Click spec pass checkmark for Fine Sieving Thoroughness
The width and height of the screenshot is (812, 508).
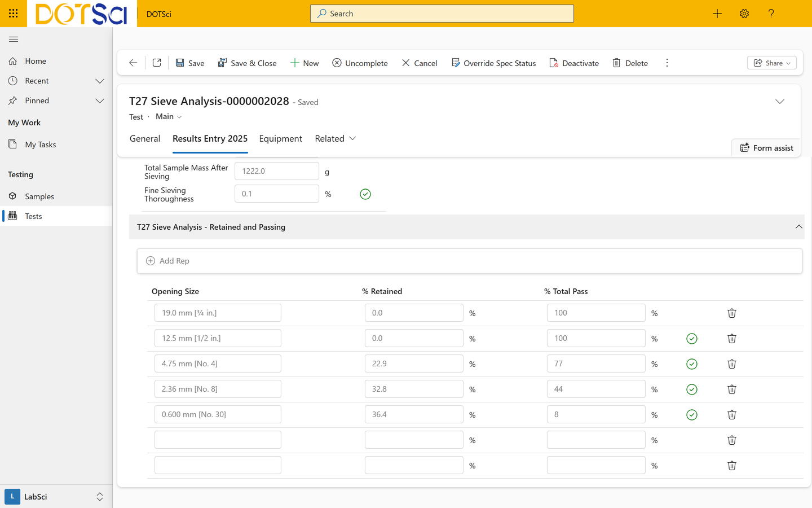click(x=365, y=194)
